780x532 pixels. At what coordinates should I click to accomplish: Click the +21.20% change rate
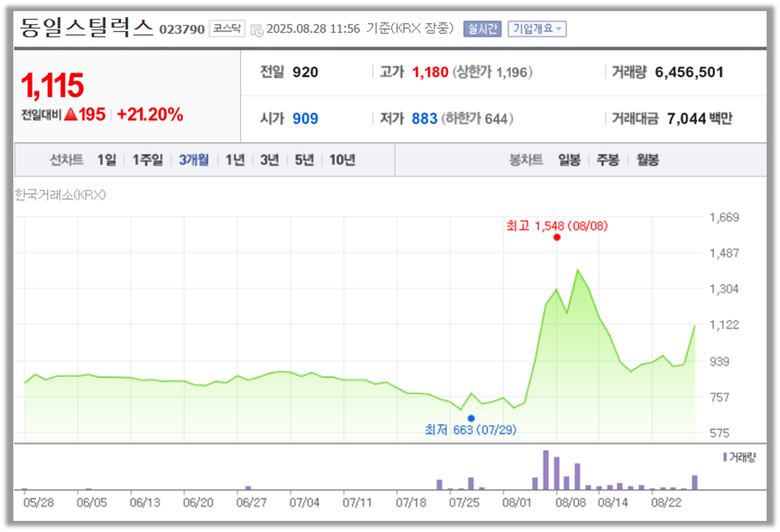coord(150,115)
